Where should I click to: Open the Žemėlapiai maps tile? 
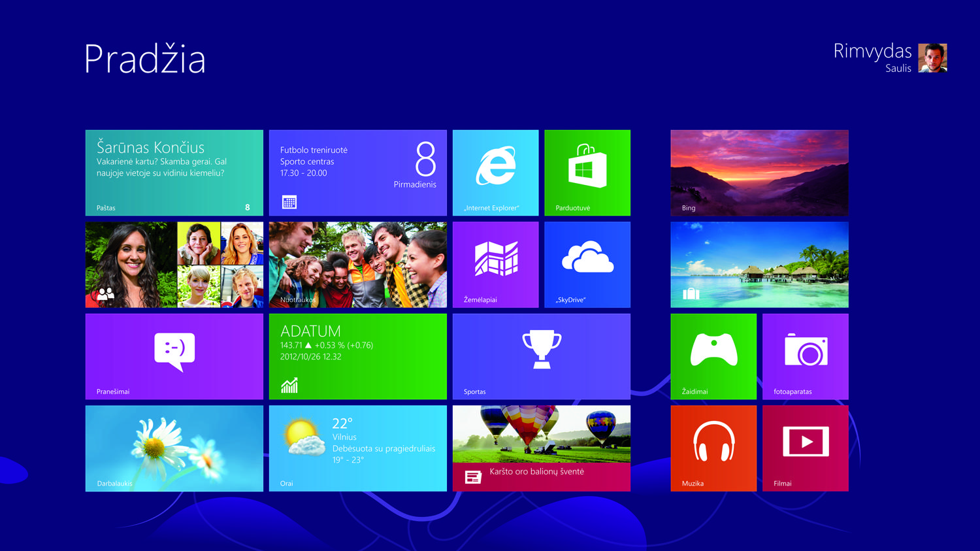(x=495, y=264)
